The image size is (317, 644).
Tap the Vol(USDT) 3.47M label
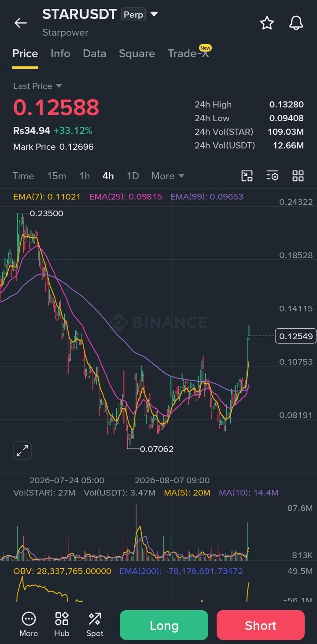[x=120, y=493]
